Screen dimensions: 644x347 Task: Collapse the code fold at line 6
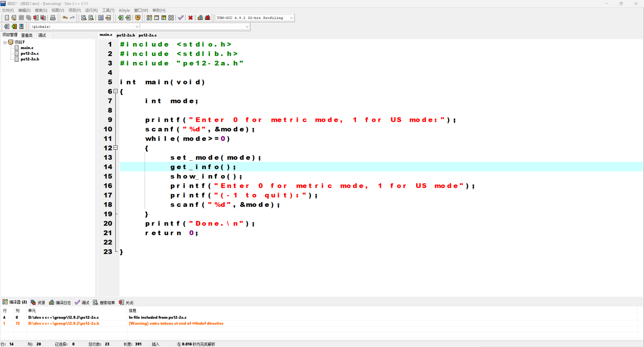[115, 91]
